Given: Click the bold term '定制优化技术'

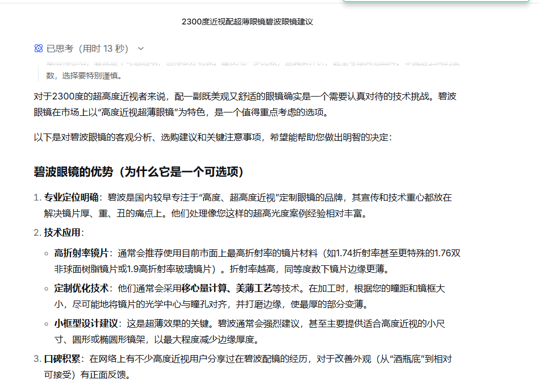Looking at the screenshot, I should tap(82, 288).
